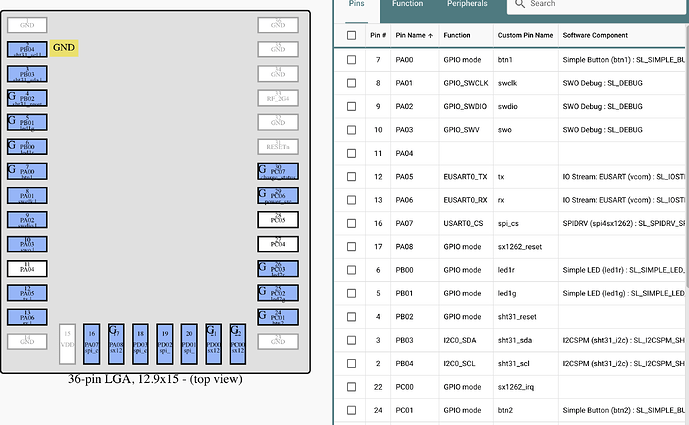Screen dimensions: 689x425
Task: Select the RF_2G4 pin on the chip
Action: click(278, 97)
